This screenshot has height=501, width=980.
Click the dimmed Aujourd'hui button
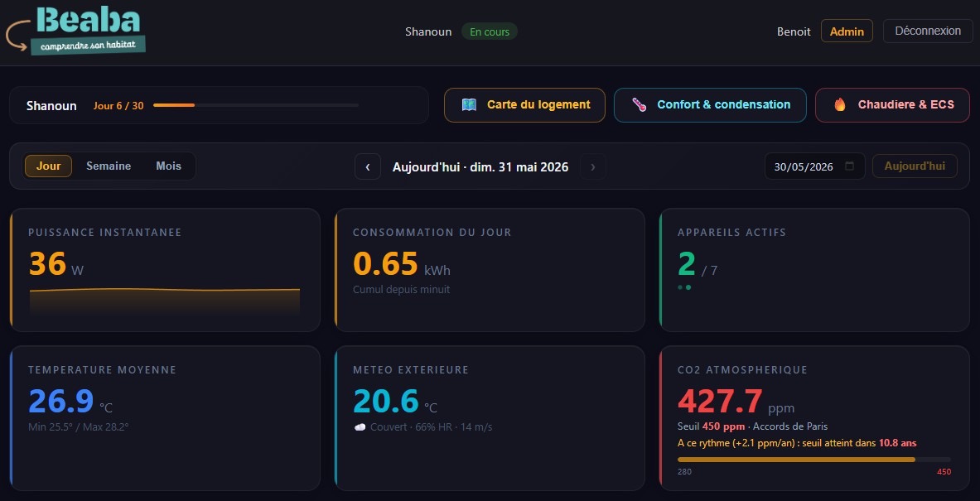915,166
